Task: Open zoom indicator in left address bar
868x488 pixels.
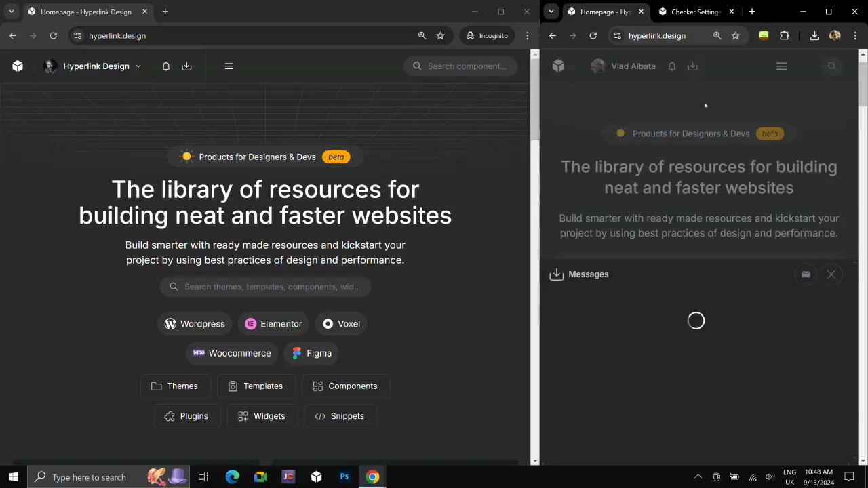Action: (x=422, y=36)
